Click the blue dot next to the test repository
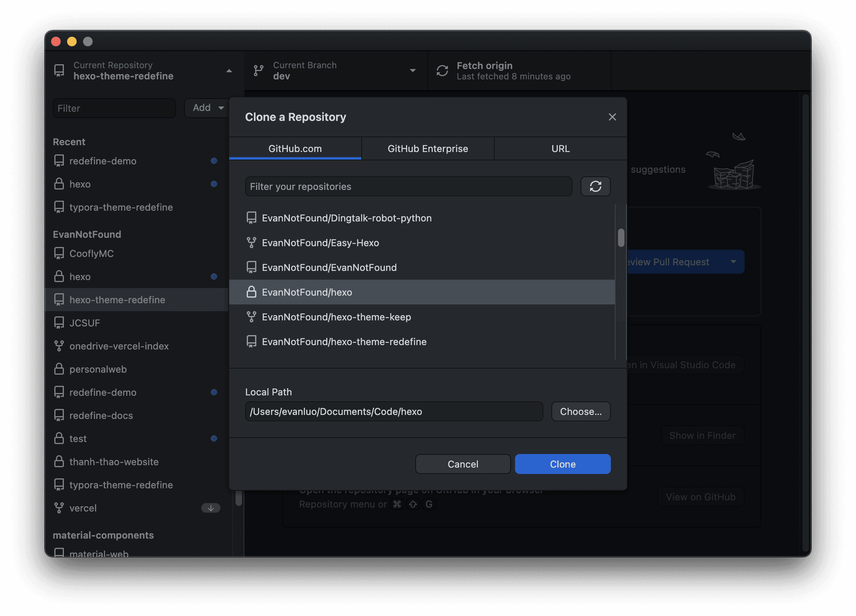The height and width of the screenshot is (616, 856). (214, 438)
